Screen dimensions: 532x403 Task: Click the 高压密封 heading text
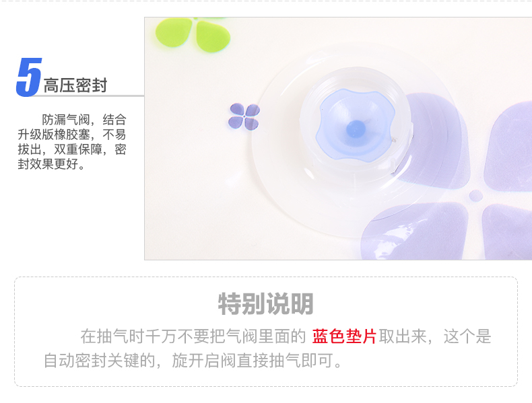75,85
